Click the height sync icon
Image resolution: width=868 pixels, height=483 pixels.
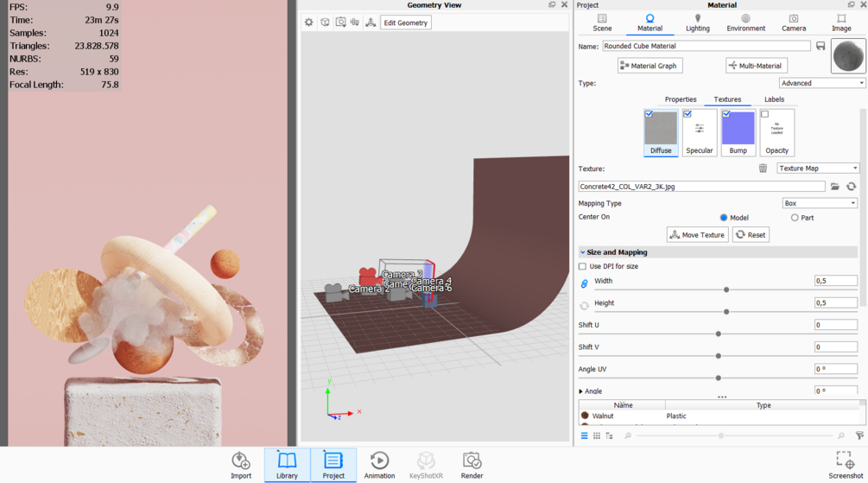coord(584,306)
